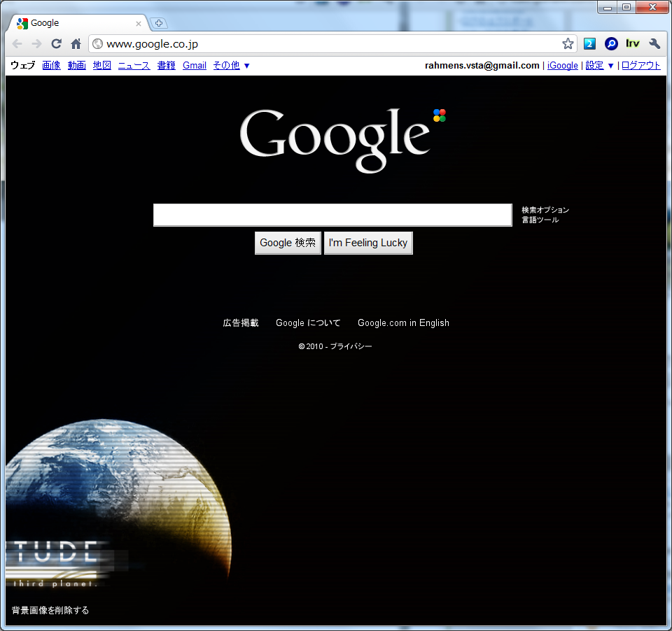
Task: Go forward with the forward arrow
Action: 37,43
